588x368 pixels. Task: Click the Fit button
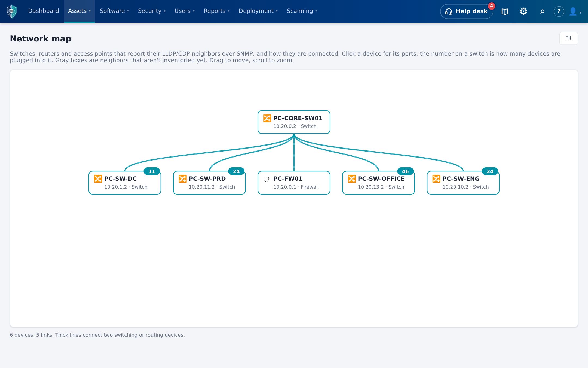coord(568,38)
